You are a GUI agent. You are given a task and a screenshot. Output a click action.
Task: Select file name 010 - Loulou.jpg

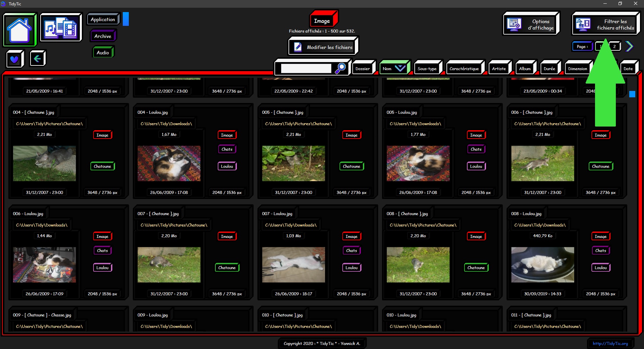coord(401,315)
